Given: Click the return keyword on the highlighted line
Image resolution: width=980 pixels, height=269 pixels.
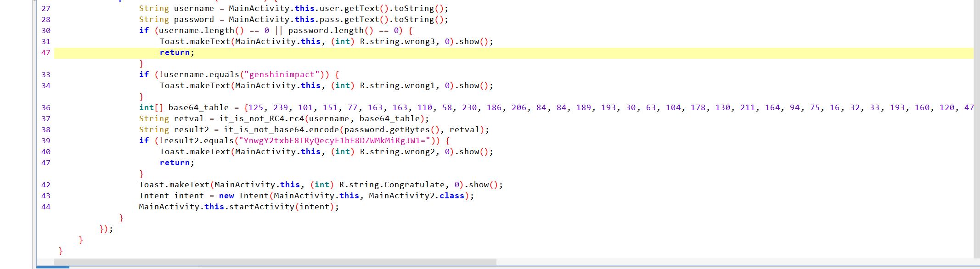Looking at the screenshot, I should 175,53.
